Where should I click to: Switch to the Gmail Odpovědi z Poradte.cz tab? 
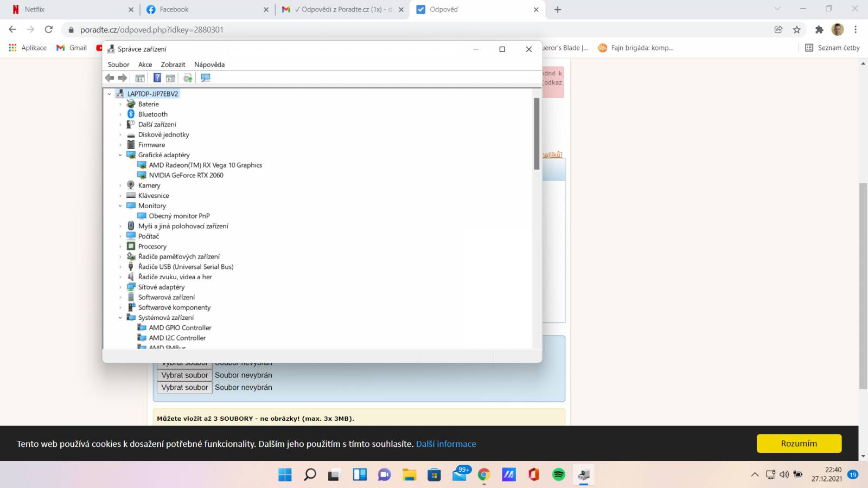[343, 9]
